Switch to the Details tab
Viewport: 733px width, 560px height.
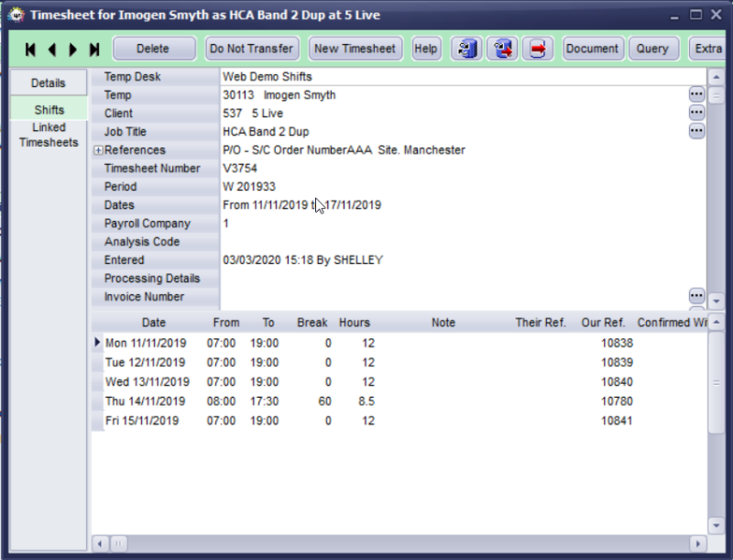tap(49, 82)
